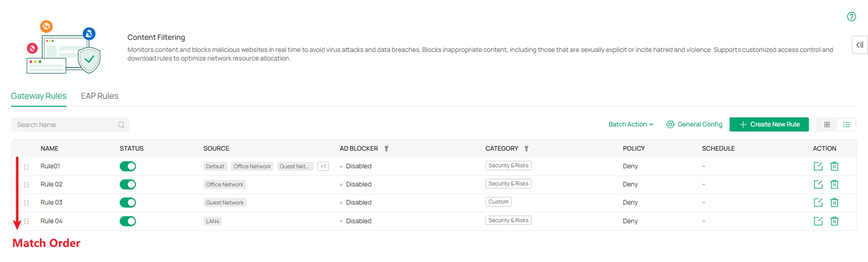868x262 pixels.
Task: Collapse the side panel arrow icon
Action: click(860, 45)
